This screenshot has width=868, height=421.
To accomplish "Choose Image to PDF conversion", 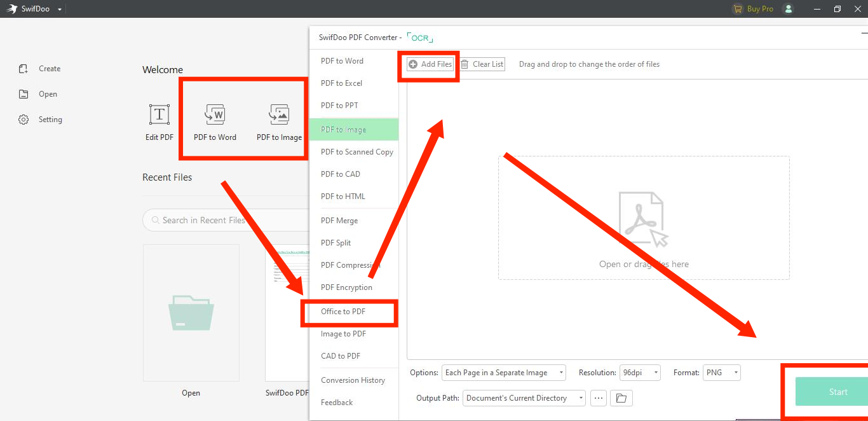I will click(354, 334).
